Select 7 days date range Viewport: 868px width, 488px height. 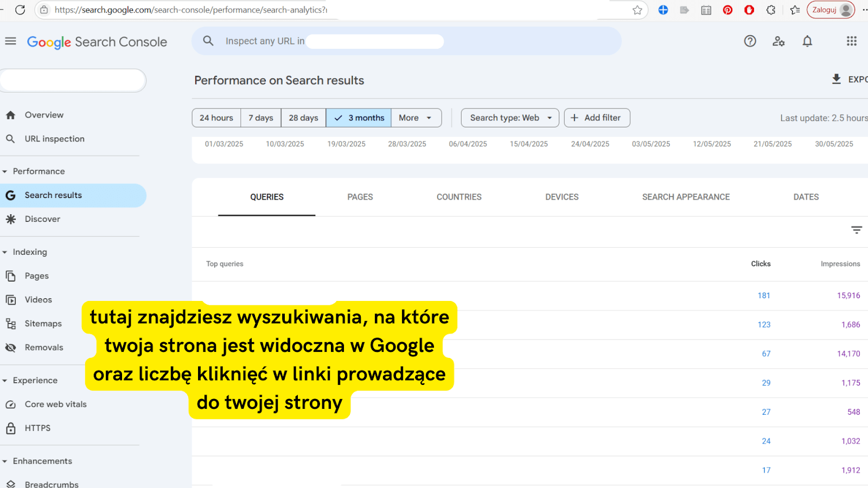(261, 118)
